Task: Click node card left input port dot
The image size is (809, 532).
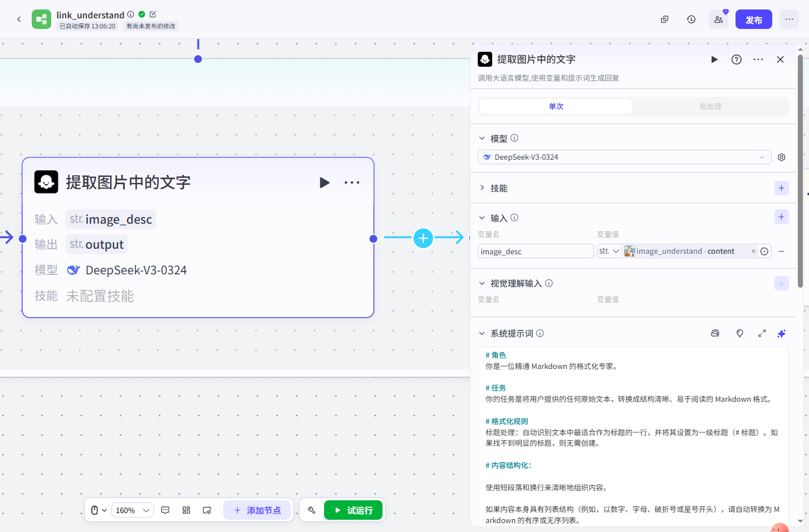Action: pos(23,239)
